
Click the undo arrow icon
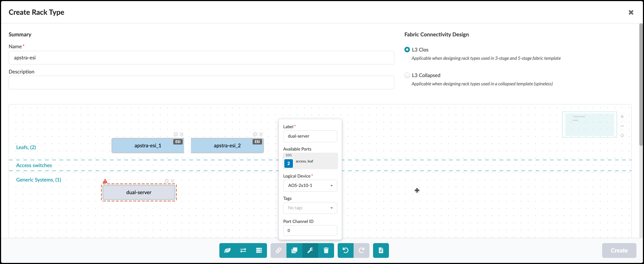[346, 251]
